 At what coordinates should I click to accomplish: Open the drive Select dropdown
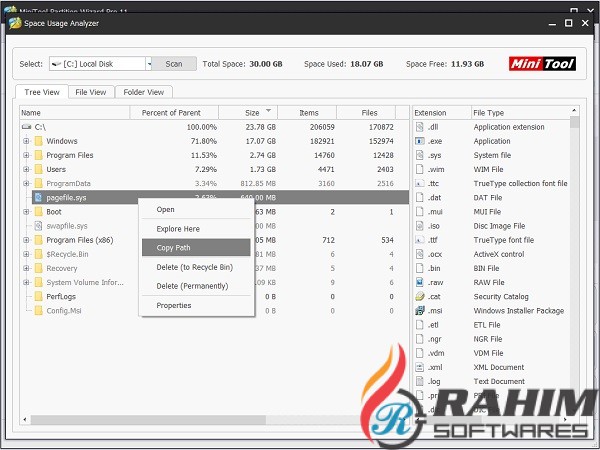(149, 64)
